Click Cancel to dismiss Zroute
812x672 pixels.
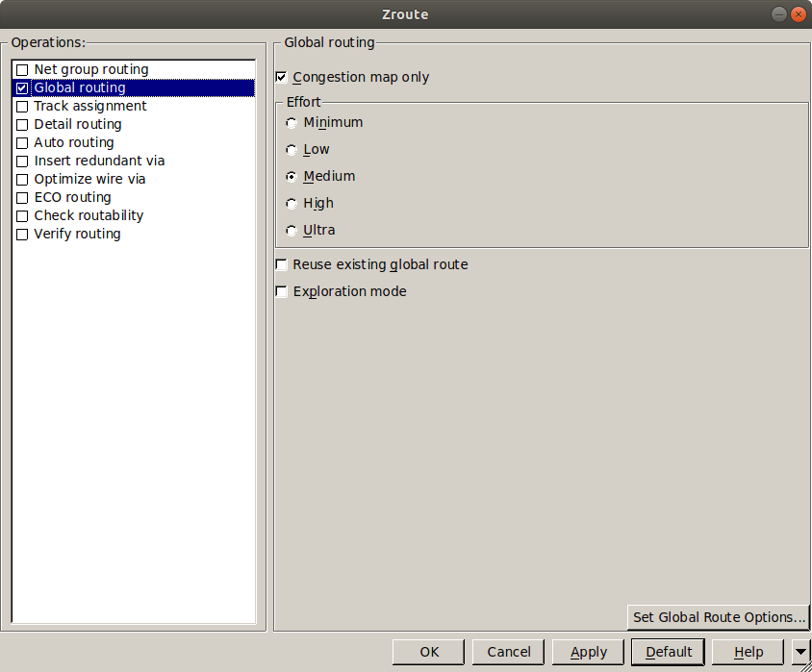[508, 652]
